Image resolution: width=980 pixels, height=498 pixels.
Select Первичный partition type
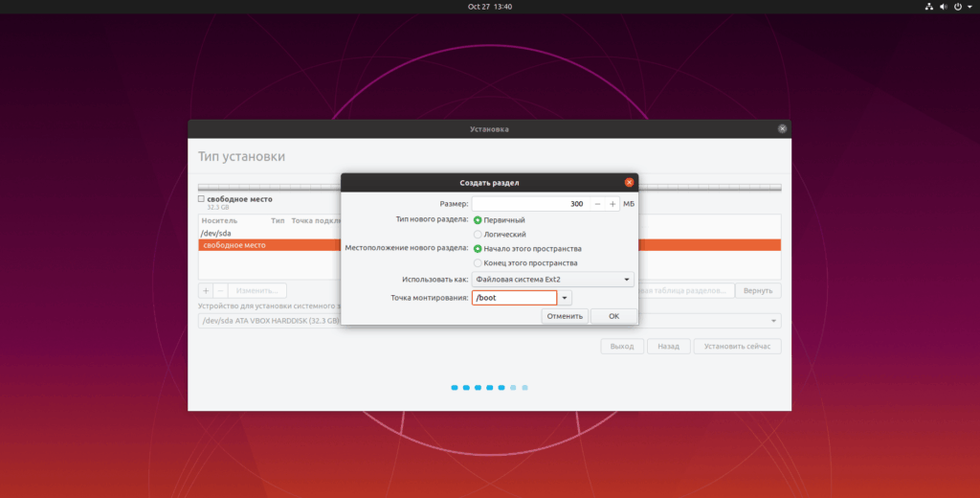coord(478,220)
